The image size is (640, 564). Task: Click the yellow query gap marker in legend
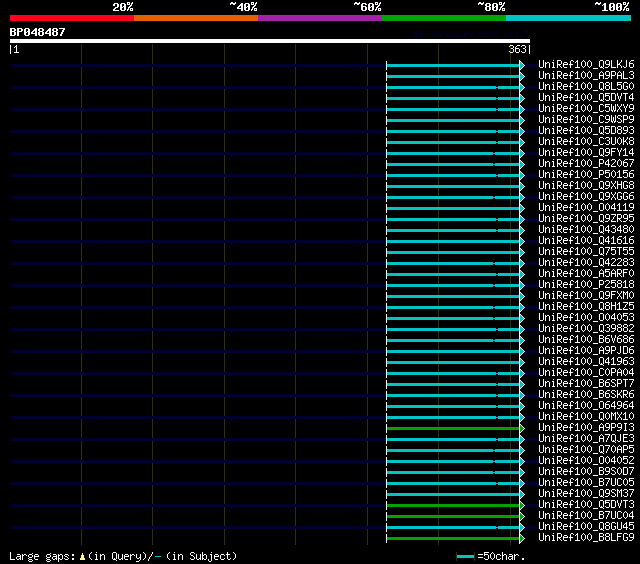82,556
